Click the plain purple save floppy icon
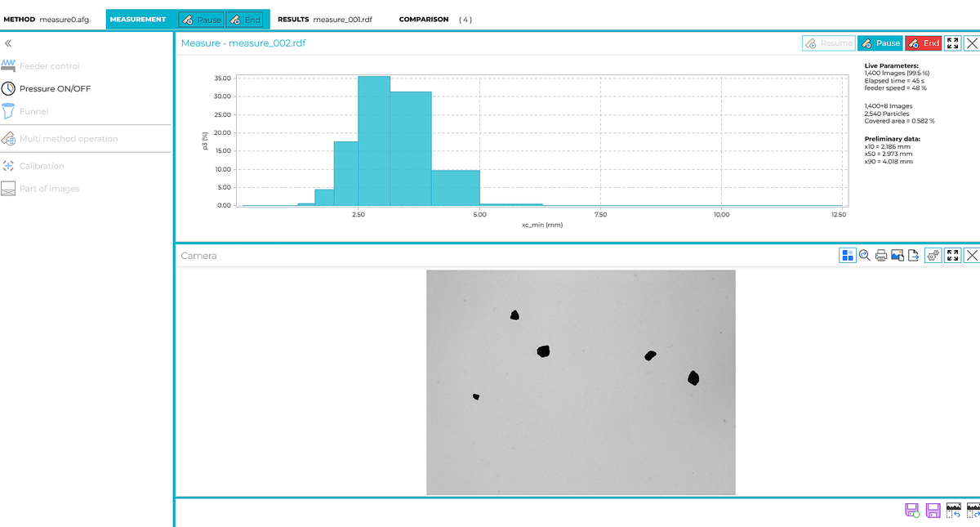The width and height of the screenshot is (980, 527). click(x=933, y=511)
